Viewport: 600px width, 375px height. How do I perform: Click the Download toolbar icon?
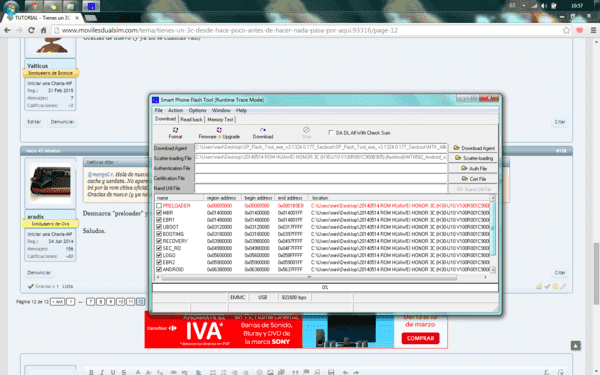coord(263,133)
